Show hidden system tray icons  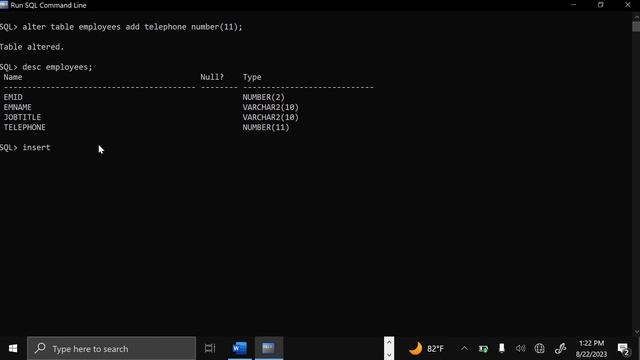tap(464, 349)
